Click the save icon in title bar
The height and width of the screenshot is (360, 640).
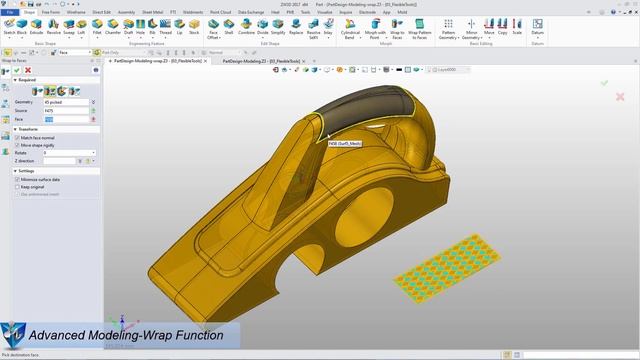(x=31, y=4)
